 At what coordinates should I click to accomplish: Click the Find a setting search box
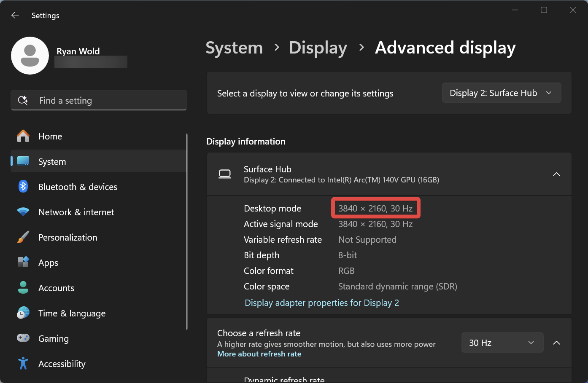point(99,100)
